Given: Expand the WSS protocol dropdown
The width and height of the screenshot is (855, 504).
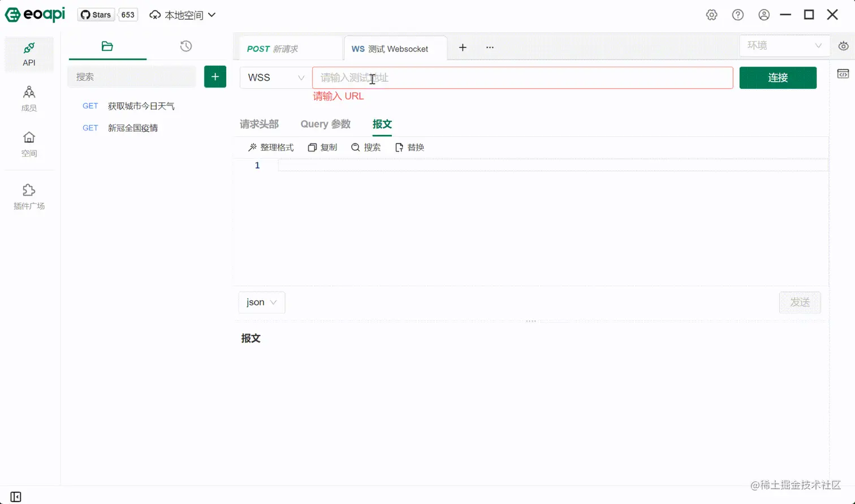Looking at the screenshot, I should [x=276, y=77].
